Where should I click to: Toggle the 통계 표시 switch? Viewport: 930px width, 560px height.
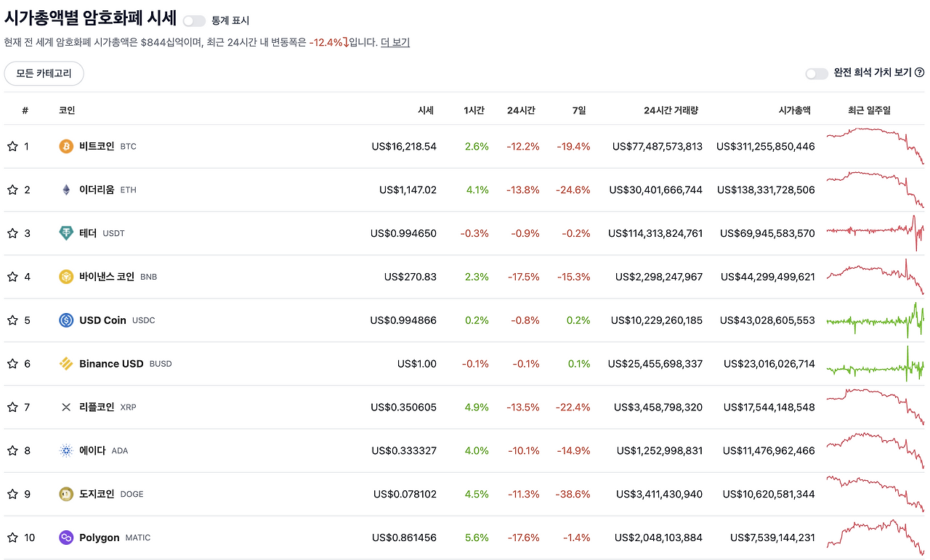[194, 21]
